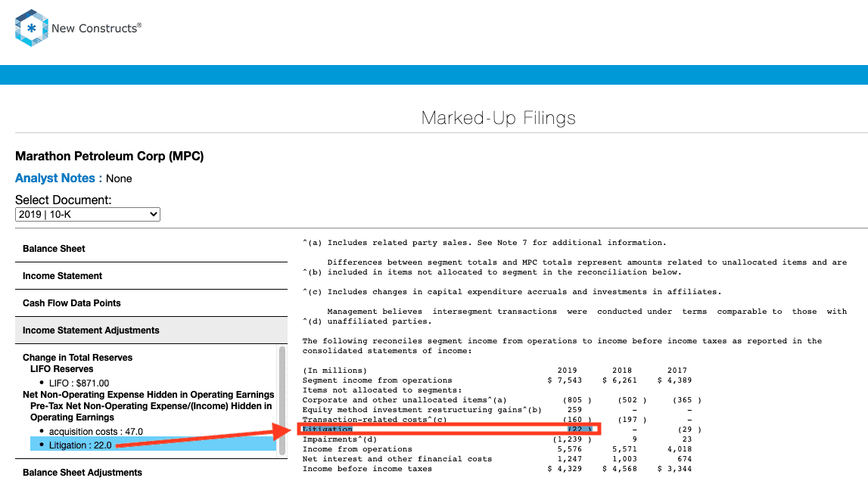Click the Corporate and other unallocated items row
The height and width of the screenshot is (484, 868).
click(502, 400)
